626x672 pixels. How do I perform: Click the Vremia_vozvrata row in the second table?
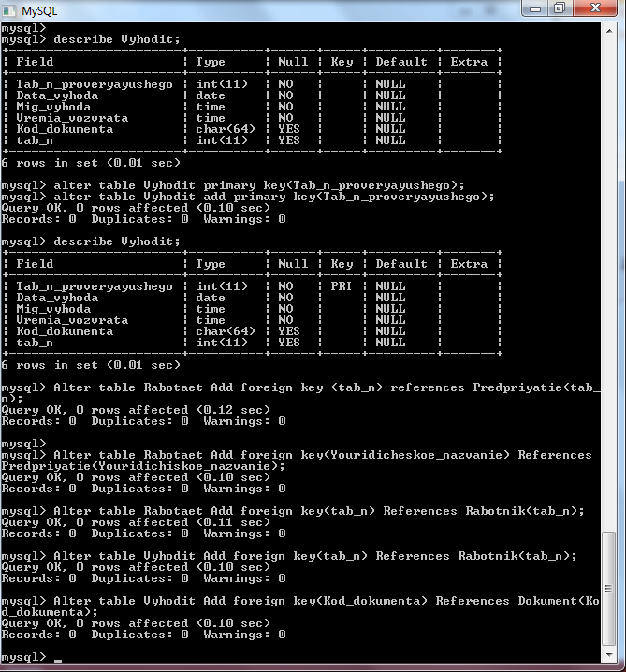pos(252,320)
